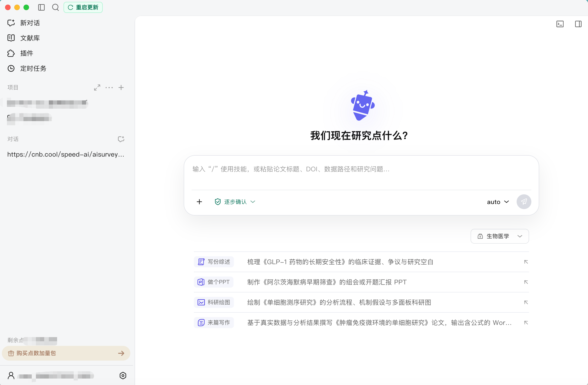Select the 做个PPT skill tag

214,282
